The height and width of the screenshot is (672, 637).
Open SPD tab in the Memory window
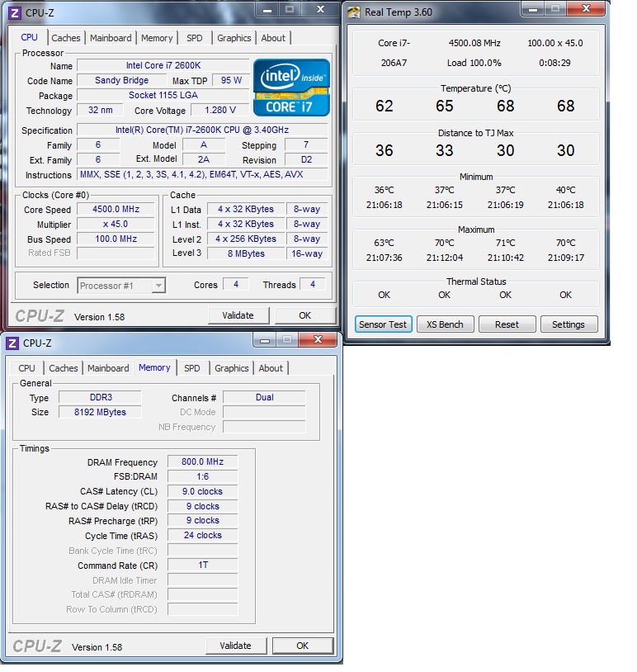(x=191, y=368)
